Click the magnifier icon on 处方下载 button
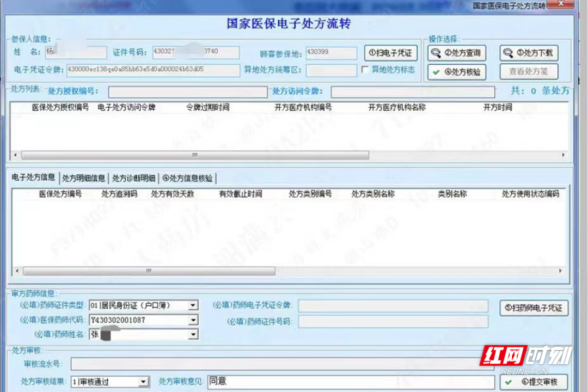The width and height of the screenshot is (588, 392). click(x=508, y=53)
